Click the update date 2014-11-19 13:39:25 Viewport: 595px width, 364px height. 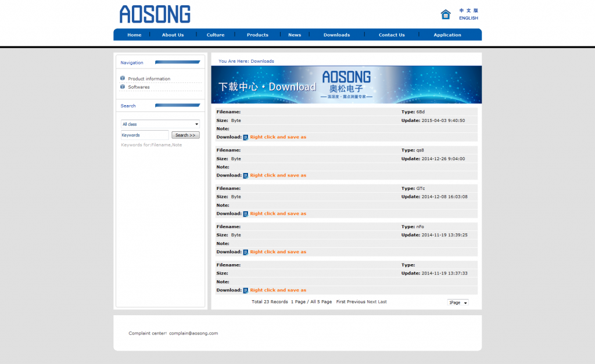(445, 235)
